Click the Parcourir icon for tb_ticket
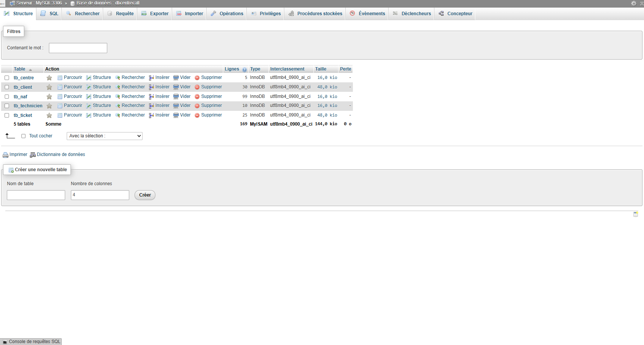Screen dimensions: 644x345 click(60, 115)
